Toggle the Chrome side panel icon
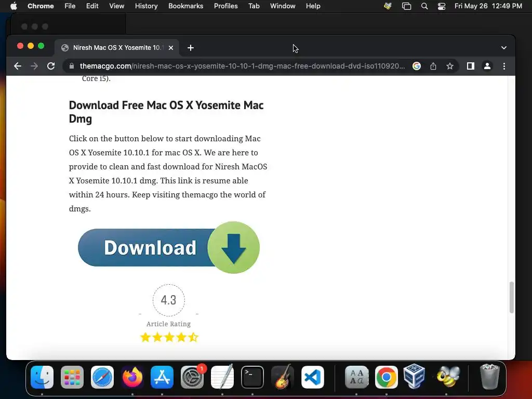This screenshot has width=532, height=399. pyautogui.click(x=471, y=66)
